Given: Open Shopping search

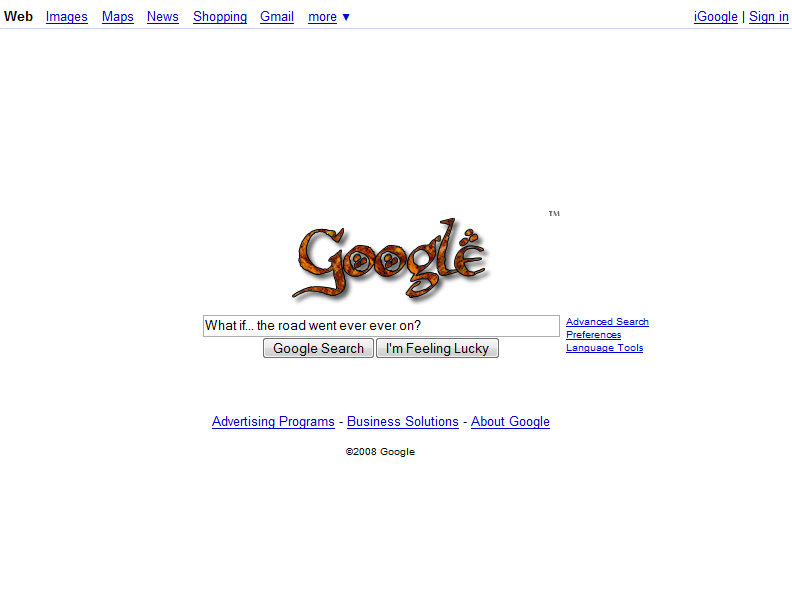Looking at the screenshot, I should [220, 17].
